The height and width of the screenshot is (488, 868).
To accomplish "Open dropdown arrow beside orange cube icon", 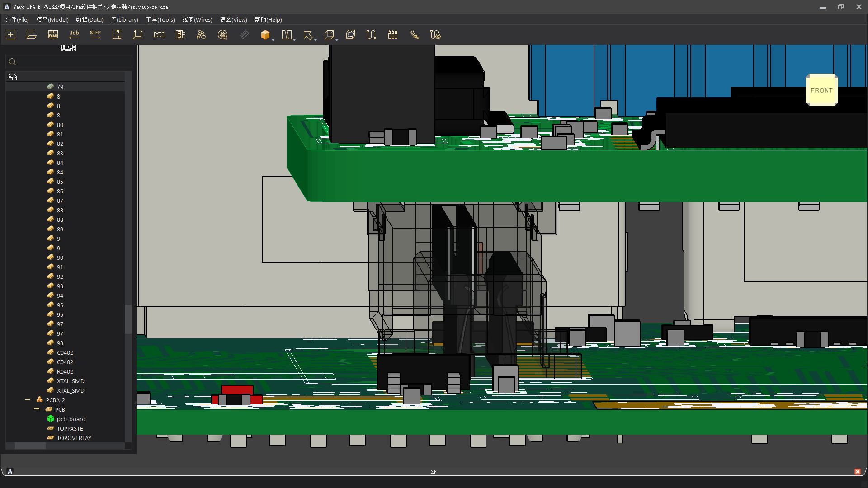I will (x=273, y=40).
